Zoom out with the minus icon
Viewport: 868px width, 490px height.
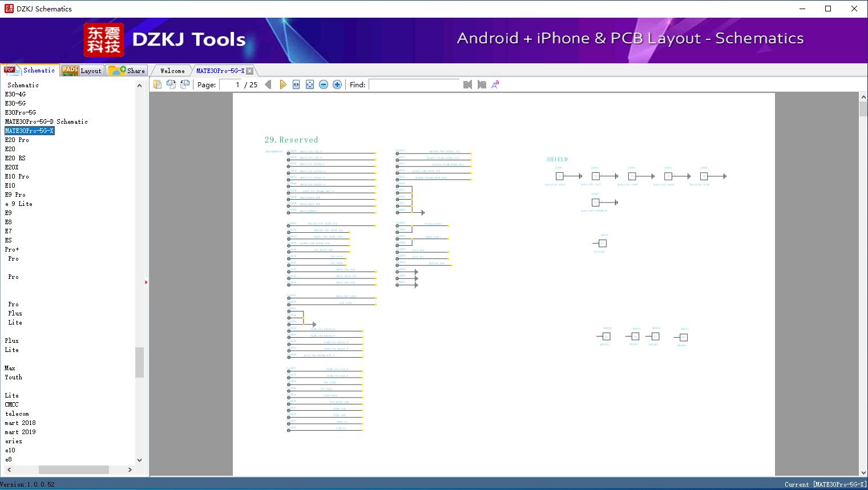point(324,84)
